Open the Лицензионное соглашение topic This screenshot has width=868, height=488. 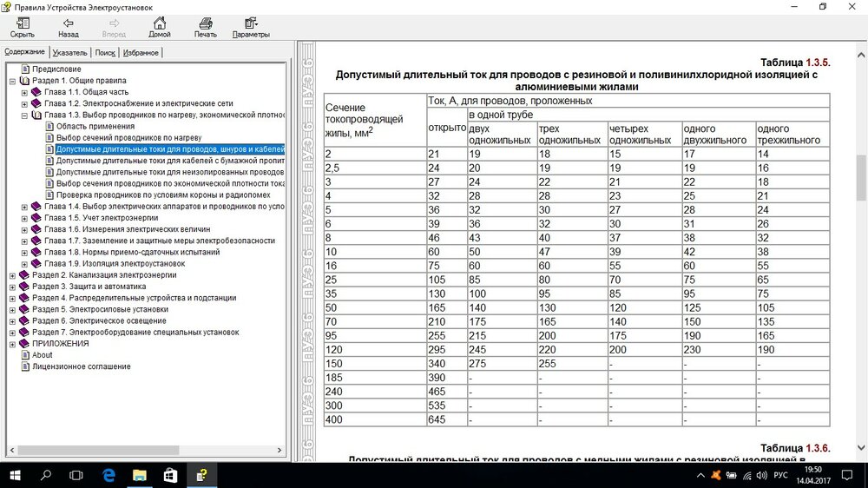point(81,366)
